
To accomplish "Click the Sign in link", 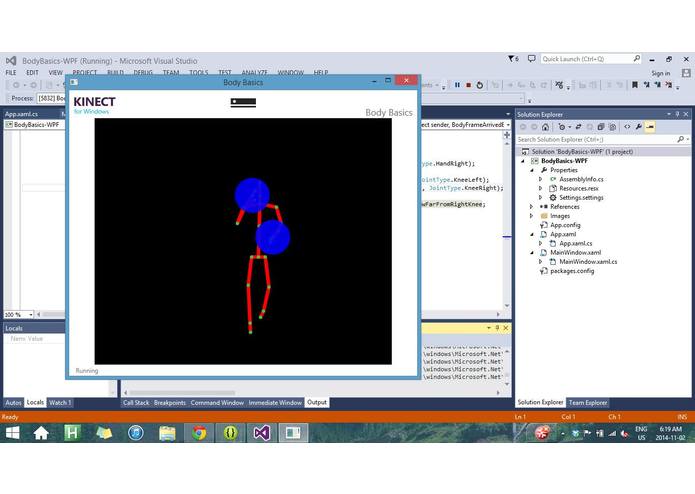I will pyautogui.click(x=660, y=73).
